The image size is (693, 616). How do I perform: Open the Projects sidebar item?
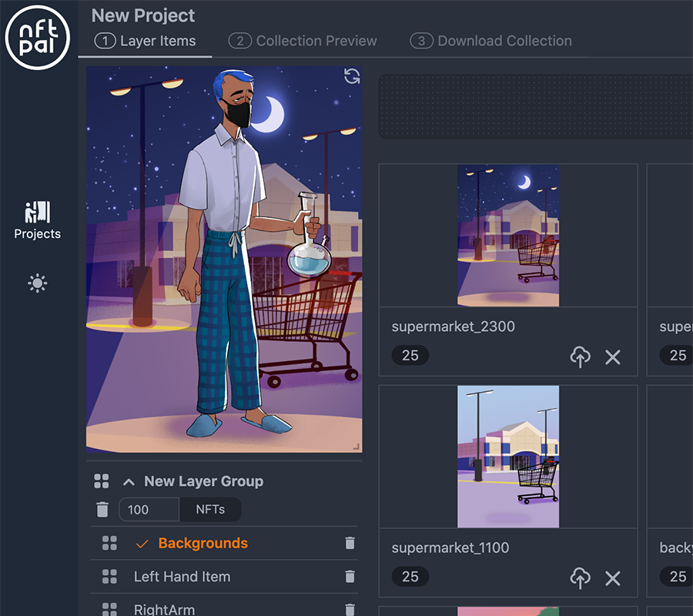(x=38, y=220)
